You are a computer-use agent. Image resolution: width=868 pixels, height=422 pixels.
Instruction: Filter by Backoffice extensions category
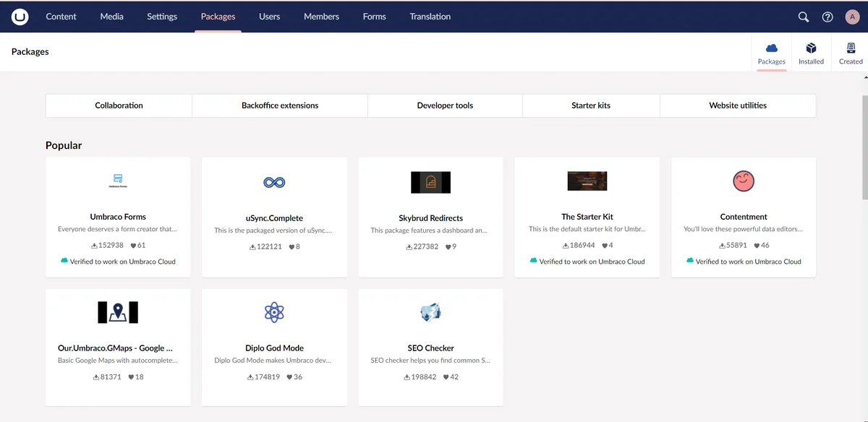pyautogui.click(x=280, y=105)
